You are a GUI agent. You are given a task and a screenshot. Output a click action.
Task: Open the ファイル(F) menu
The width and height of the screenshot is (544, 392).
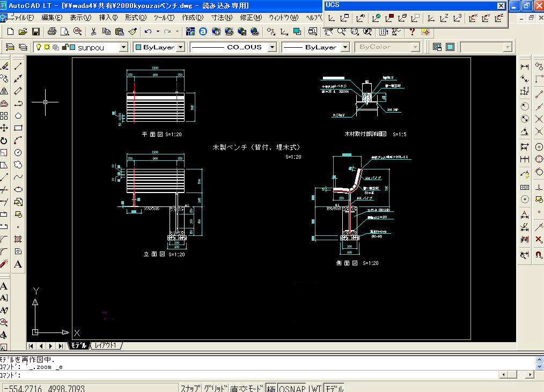click(x=23, y=17)
